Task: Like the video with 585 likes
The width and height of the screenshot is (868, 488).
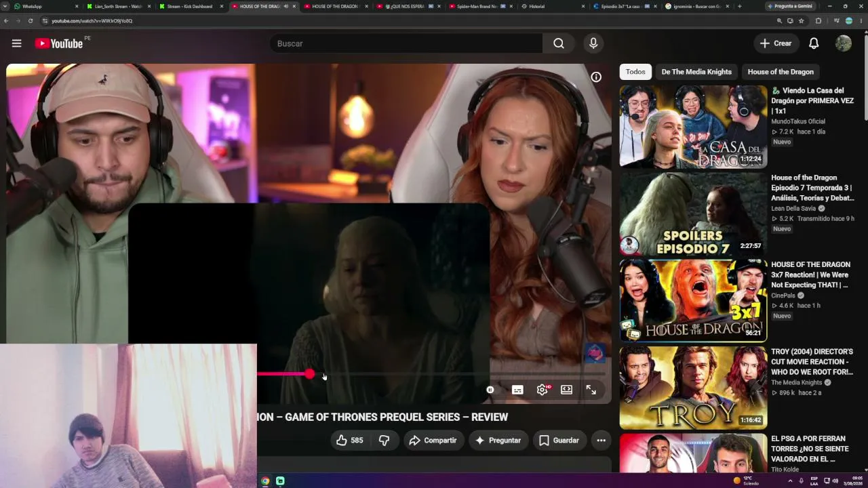Action: pyautogui.click(x=350, y=441)
